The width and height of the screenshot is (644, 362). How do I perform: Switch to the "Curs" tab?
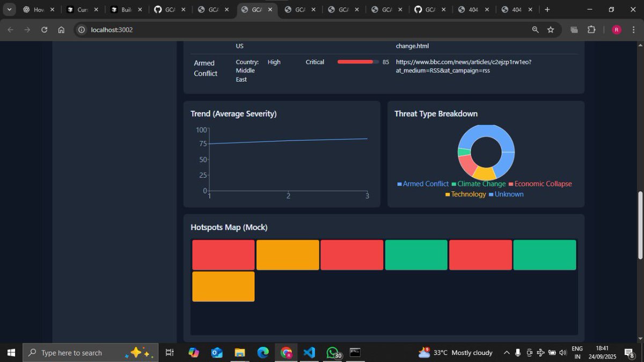[82, 10]
